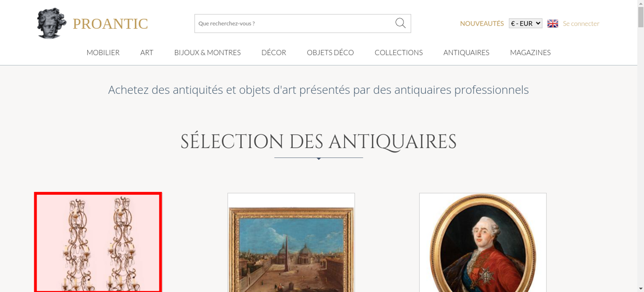The image size is (644, 292).
Task: Switch language via the UK flag icon
Action: (553, 23)
